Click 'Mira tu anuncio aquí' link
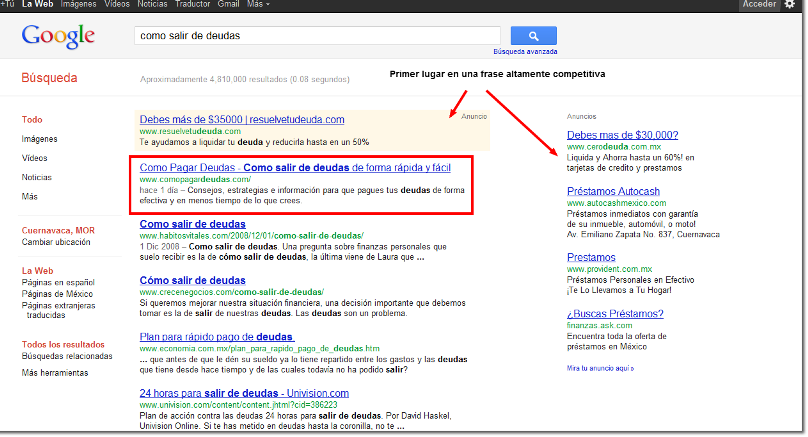The width and height of the screenshot is (808, 437). 600,368
